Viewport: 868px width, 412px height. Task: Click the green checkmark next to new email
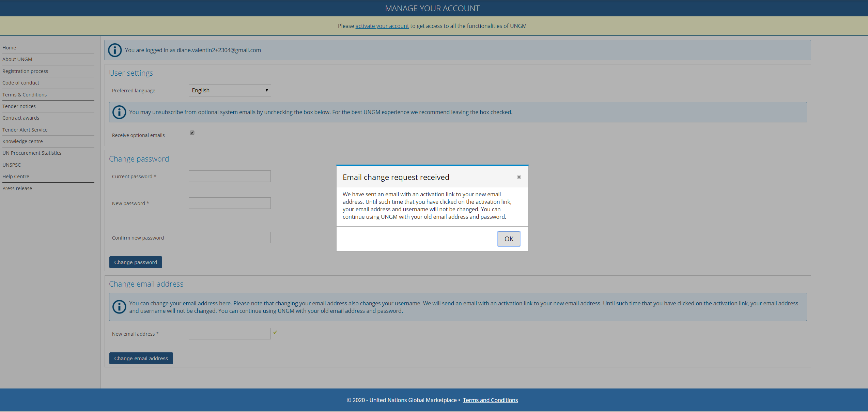click(275, 332)
